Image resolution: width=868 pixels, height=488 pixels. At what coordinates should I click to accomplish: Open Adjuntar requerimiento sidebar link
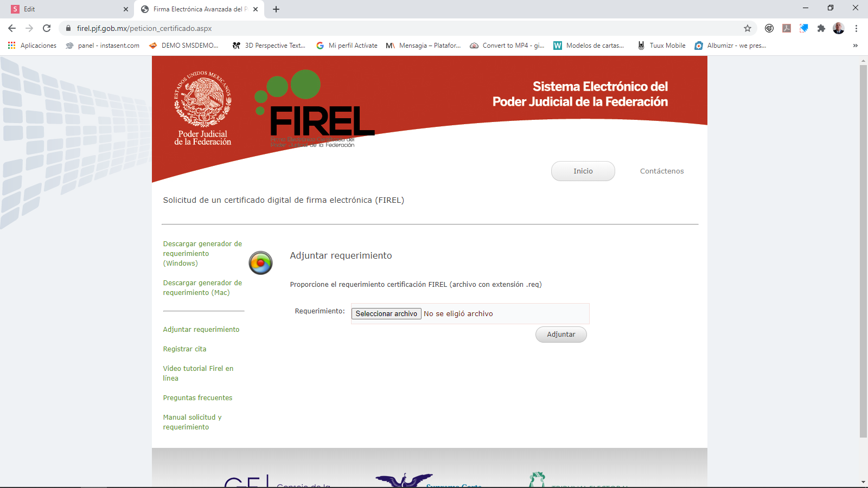pyautogui.click(x=201, y=329)
